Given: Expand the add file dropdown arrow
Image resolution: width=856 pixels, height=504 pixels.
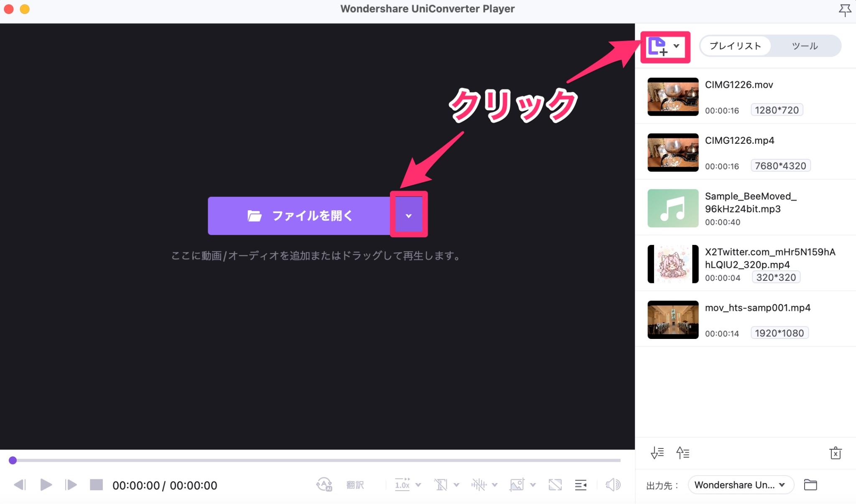Looking at the screenshot, I should [676, 46].
